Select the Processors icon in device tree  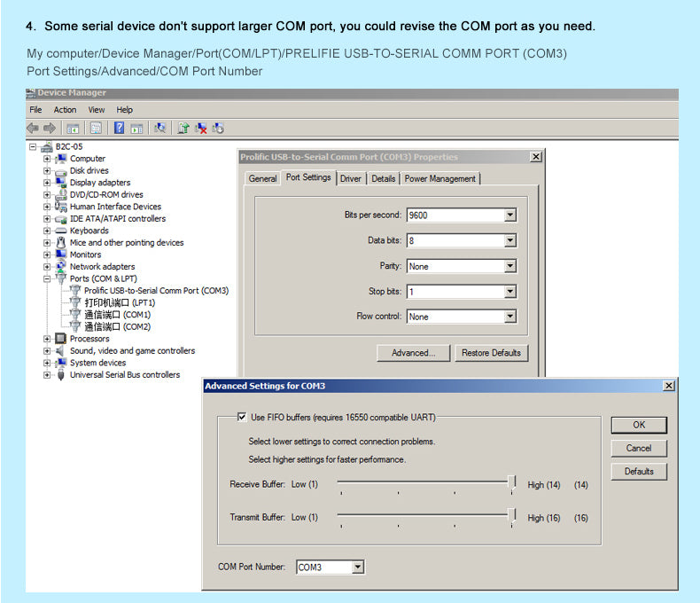[x=61, y=339]
